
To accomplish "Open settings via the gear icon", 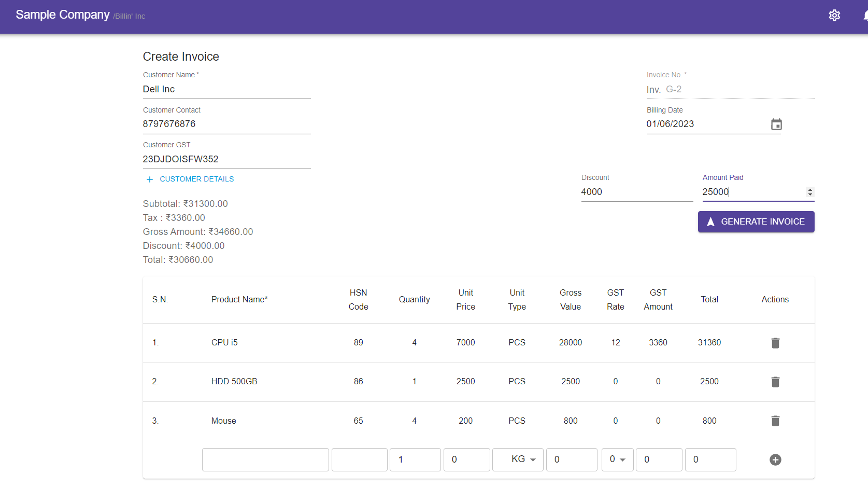I will click(x=834, y=16).
